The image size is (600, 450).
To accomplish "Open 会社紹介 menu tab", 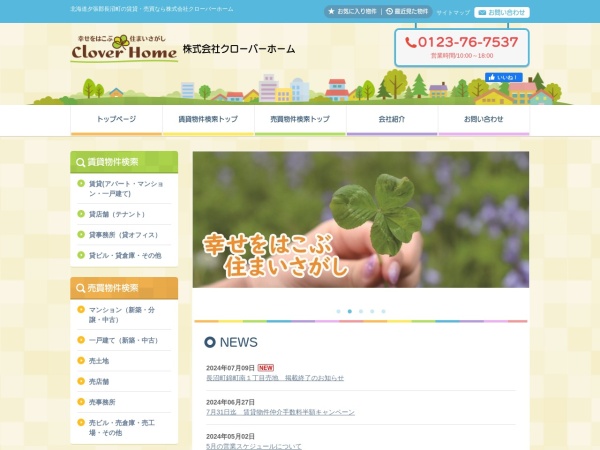I will [392, 119].
